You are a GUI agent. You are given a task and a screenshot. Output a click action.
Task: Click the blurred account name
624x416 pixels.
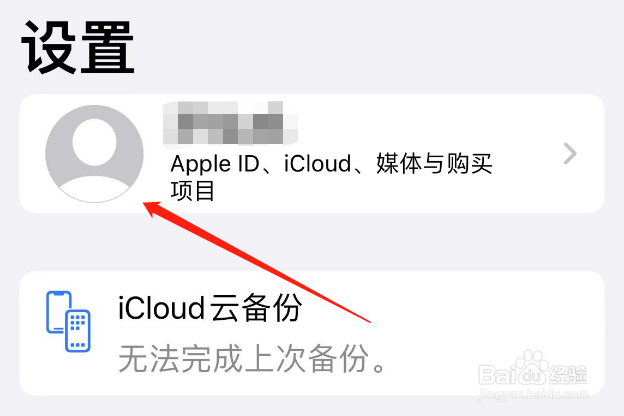(x=230, y=123)
